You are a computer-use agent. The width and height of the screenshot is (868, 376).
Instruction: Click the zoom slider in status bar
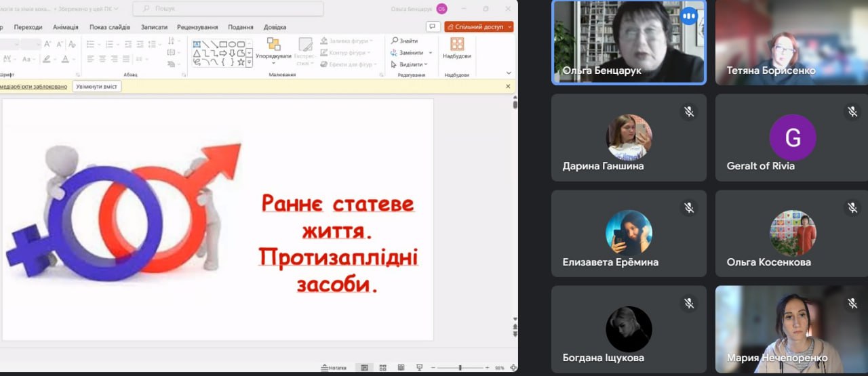pos(460,368)
